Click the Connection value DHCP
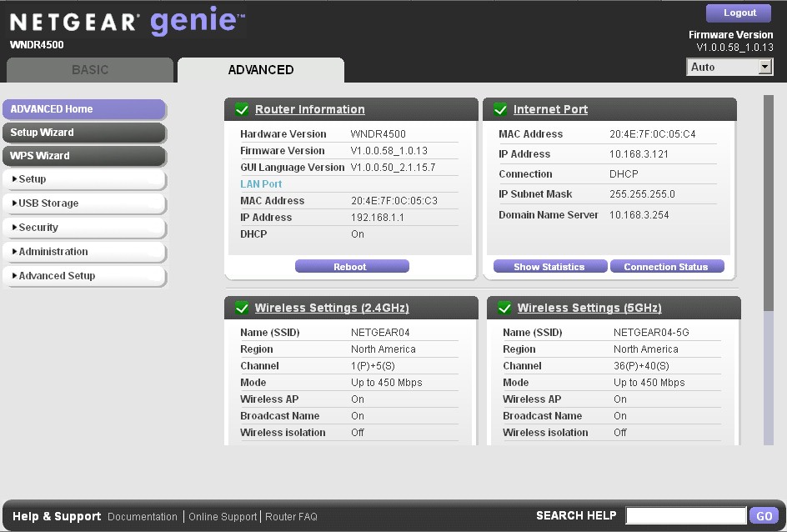This screenshot has width=787, height=532. point(624,174)
